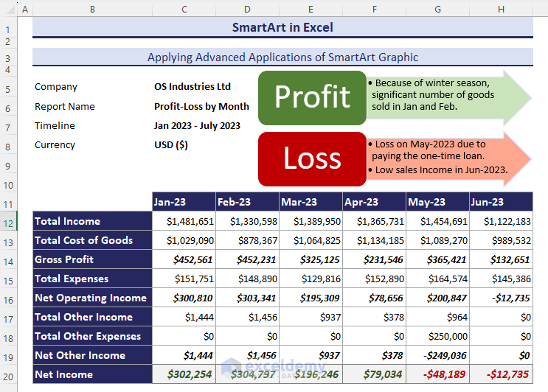Click the 'Net Operating Income' row label
Screen dimensions: 548x392
coord(93,298)
